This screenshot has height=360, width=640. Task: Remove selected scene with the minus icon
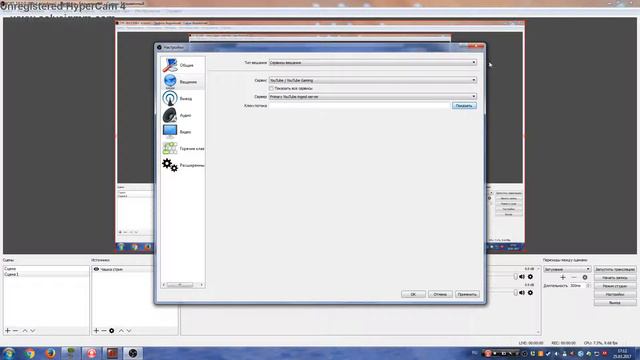16,330
